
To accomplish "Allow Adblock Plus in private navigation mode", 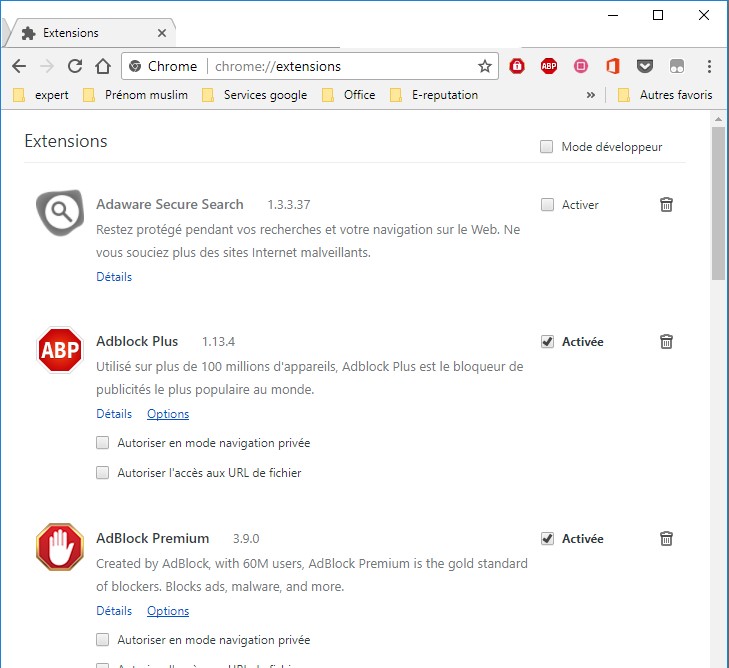I will 102,443.
